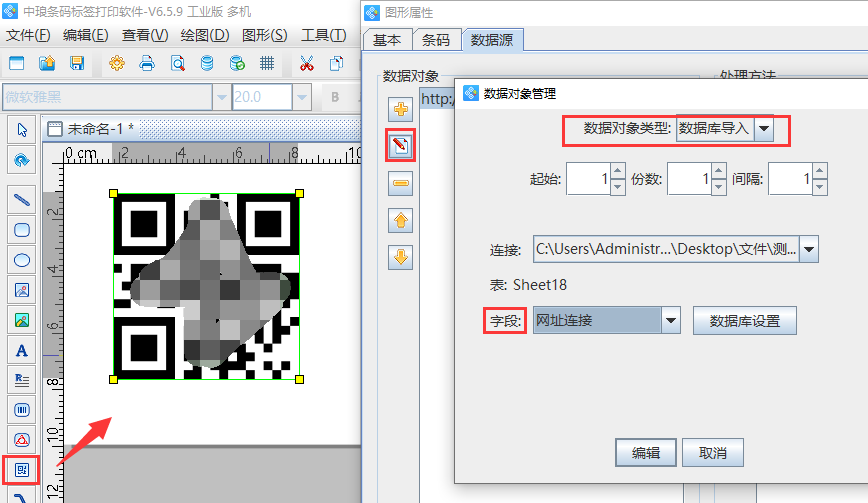This screenshot has width=868, height=503.
Task: Expand the 字段 网址连接 dropdown
Action: [670, 320]
